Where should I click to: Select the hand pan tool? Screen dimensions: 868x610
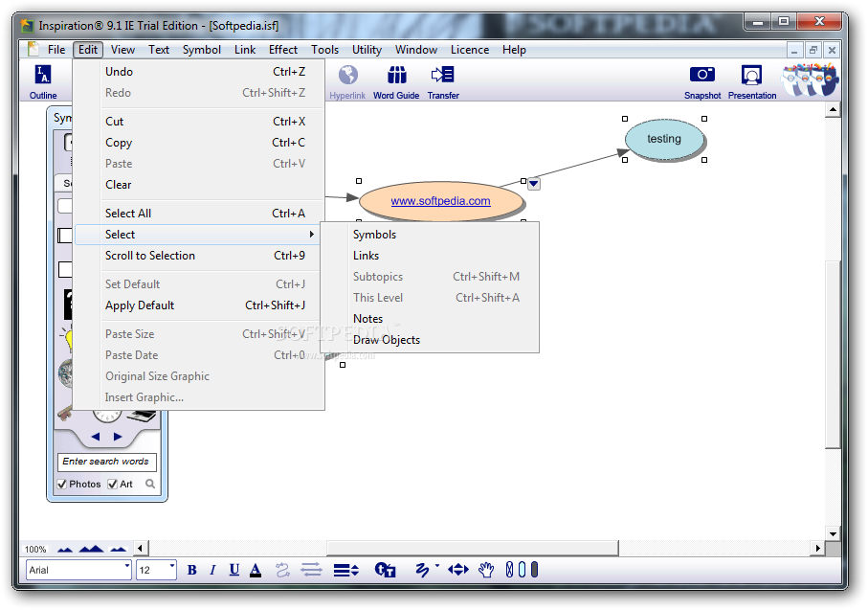[x=486, y=570]
